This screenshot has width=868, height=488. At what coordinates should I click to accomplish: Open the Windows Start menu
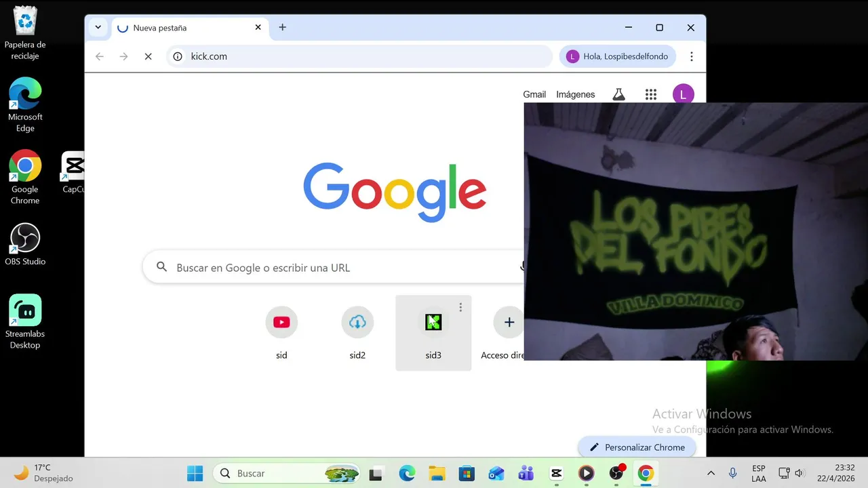[x=195, y=473]
